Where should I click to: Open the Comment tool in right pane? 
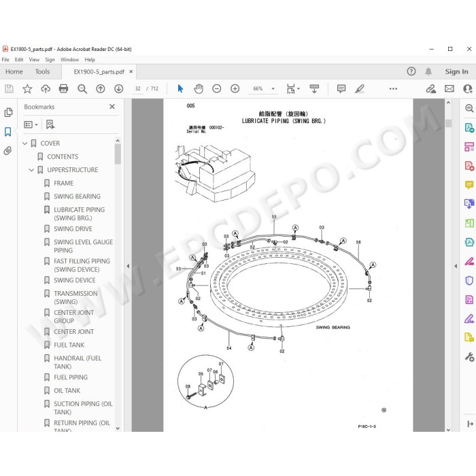(x=469, y=184)
